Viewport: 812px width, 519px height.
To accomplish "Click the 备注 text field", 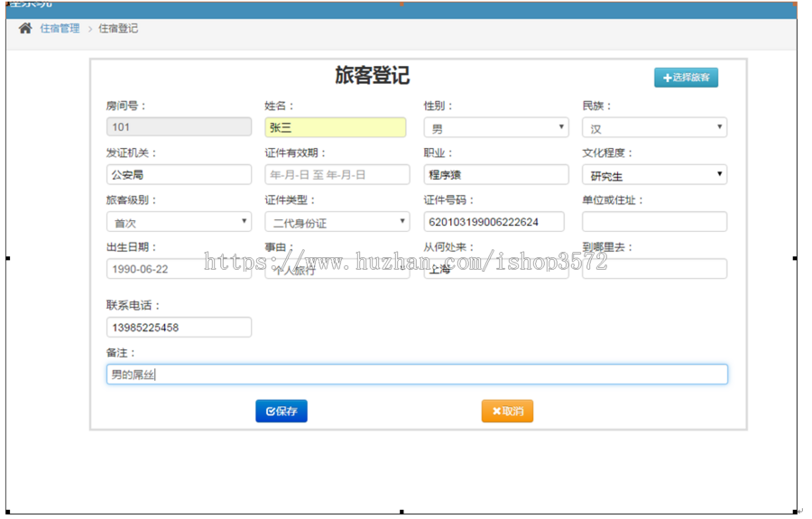I will [x=417, y=374].
